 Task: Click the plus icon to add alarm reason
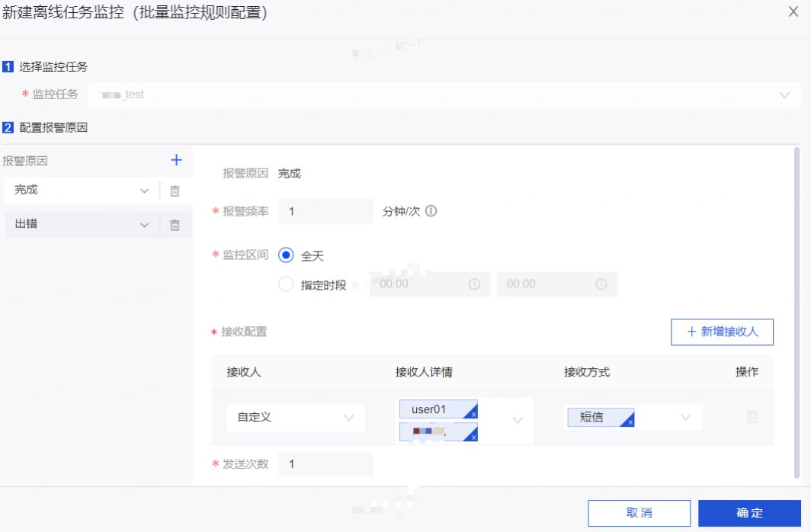tap(176, 160)
